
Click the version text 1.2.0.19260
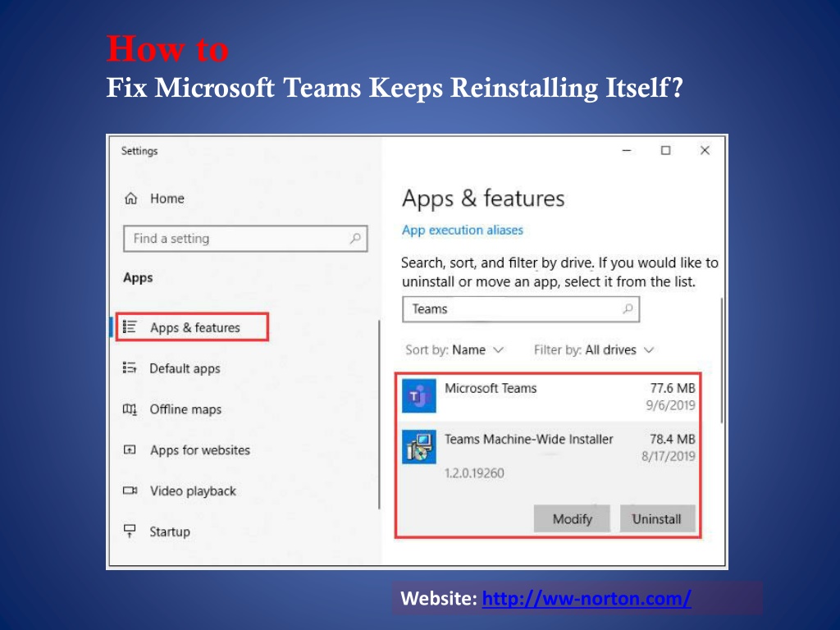coord(474,473)
